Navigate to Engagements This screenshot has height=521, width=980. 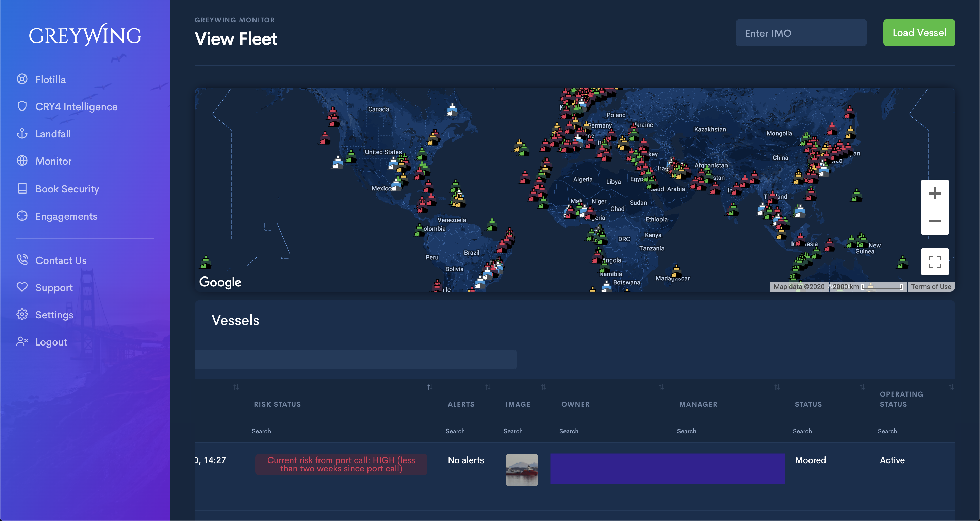pyautogui.click(x=67, y=216)
